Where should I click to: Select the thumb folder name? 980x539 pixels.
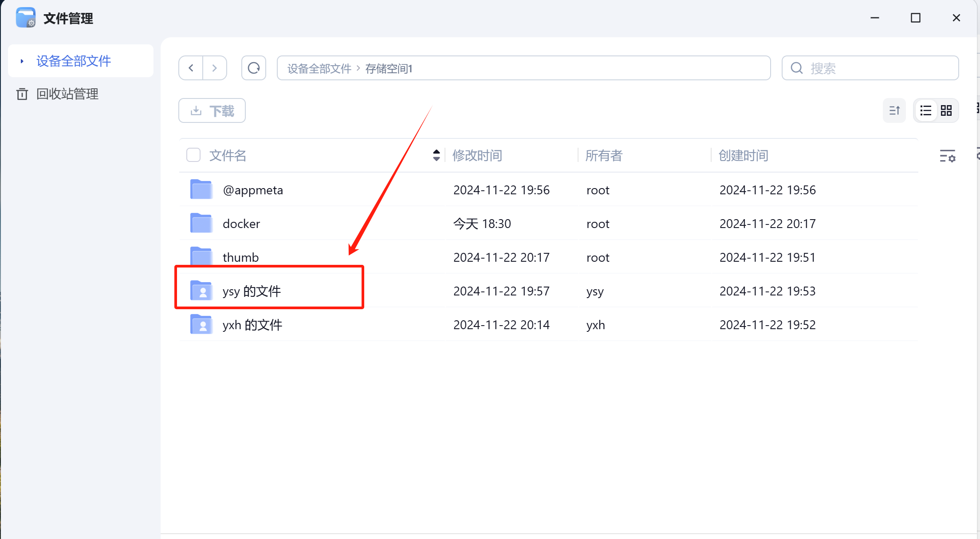click(240, 257)
